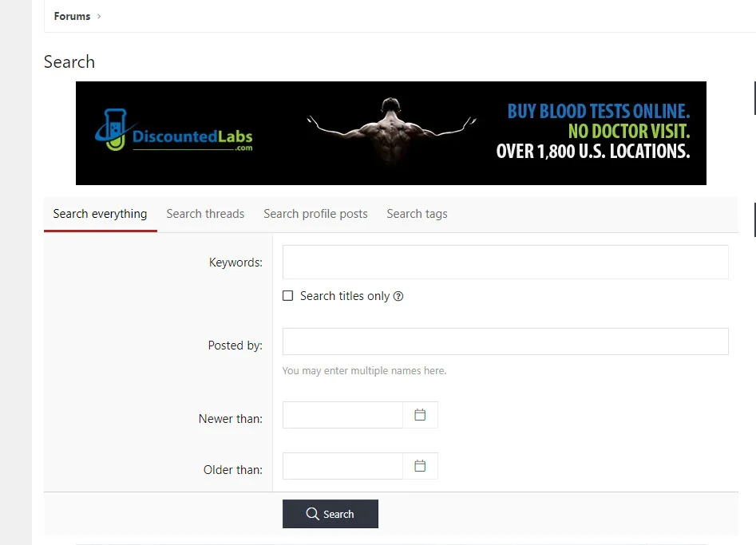Click into the Posted by field
756x545 pixels.
coord(505,342)
